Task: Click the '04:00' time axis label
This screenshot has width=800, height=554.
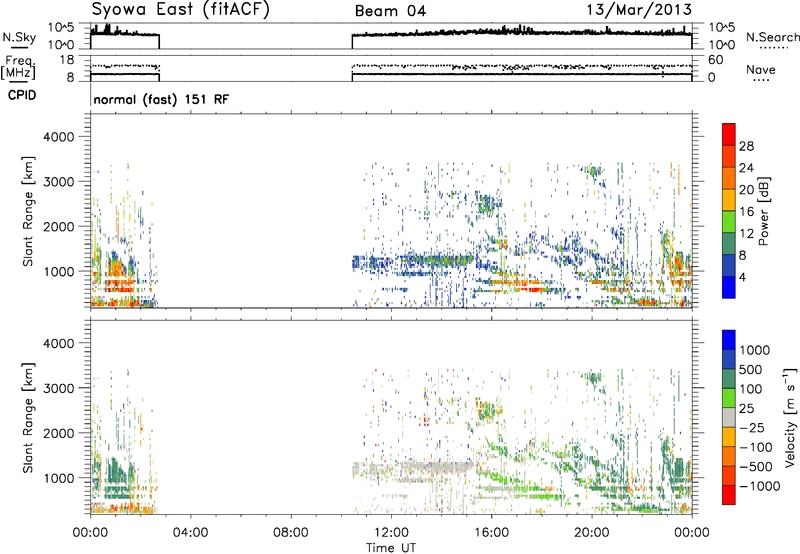Action: pyautogui.click(x=190, y=533)
